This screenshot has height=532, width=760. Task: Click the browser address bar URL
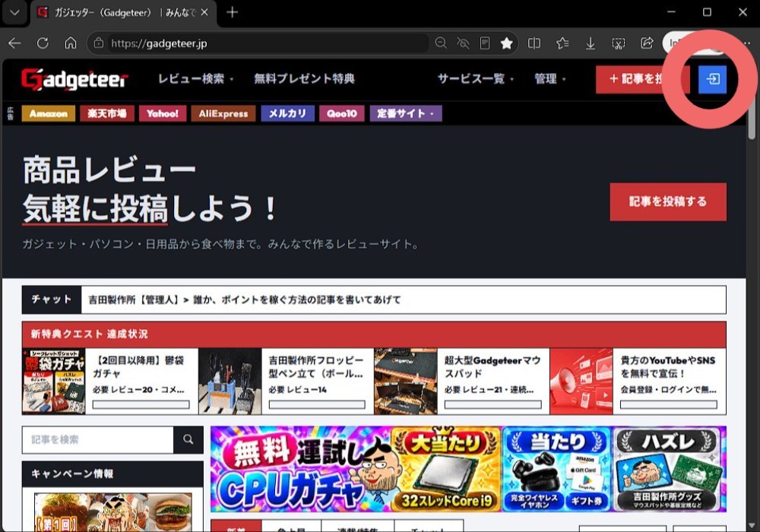pyautogui.click(x=159, y=43)
